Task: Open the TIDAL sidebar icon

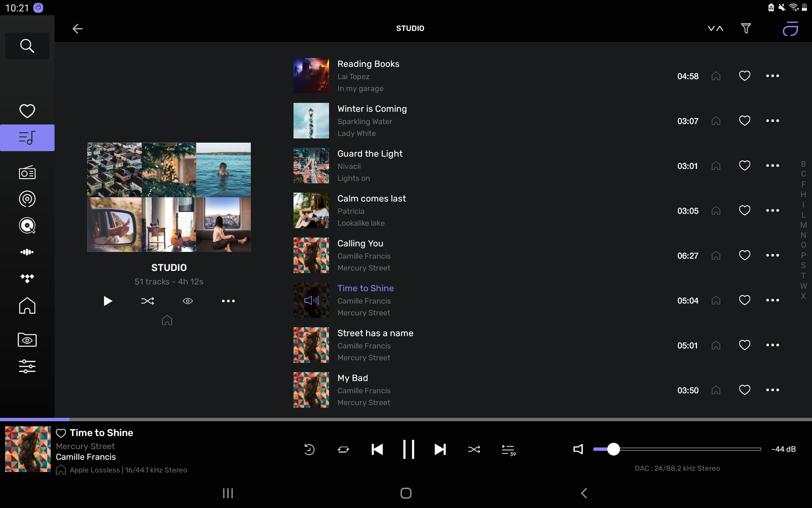Action: pyautogui.click(x=27, y=278)
